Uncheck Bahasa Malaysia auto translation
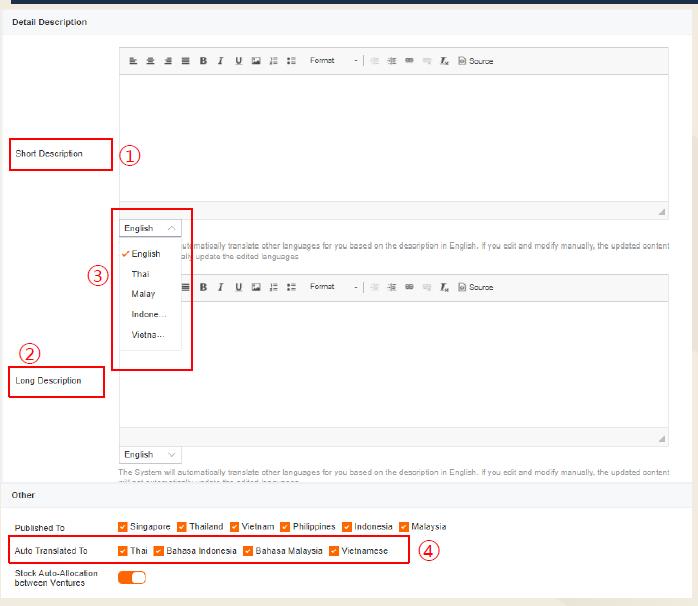Viewport: 698px width, 606px height. click(248, 551)
